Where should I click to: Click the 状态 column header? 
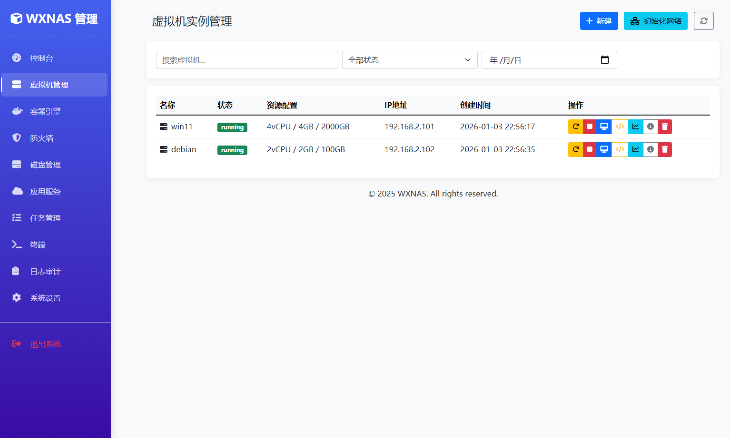(x=225, y=105)
